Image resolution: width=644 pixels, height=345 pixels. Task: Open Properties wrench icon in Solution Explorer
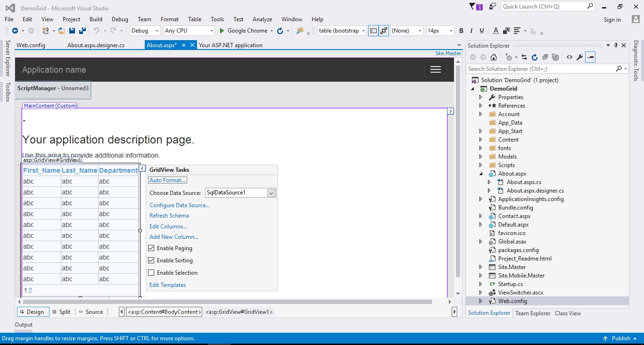580,57
